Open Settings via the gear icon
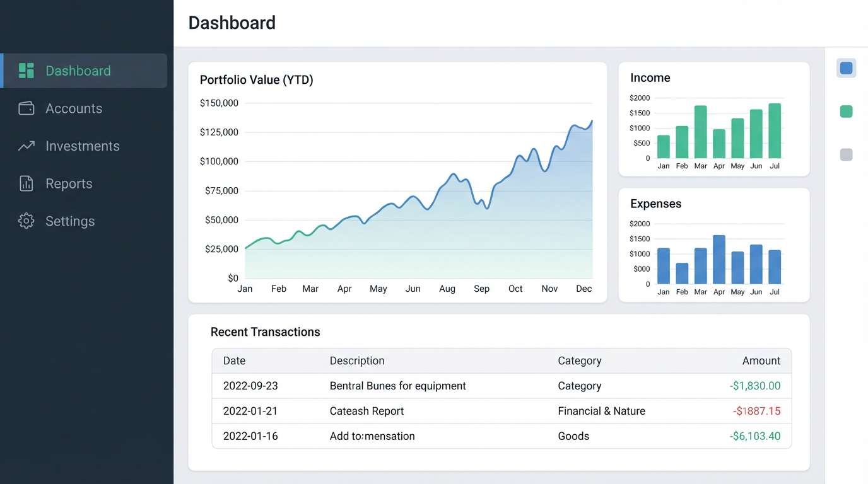 point(26,221)
